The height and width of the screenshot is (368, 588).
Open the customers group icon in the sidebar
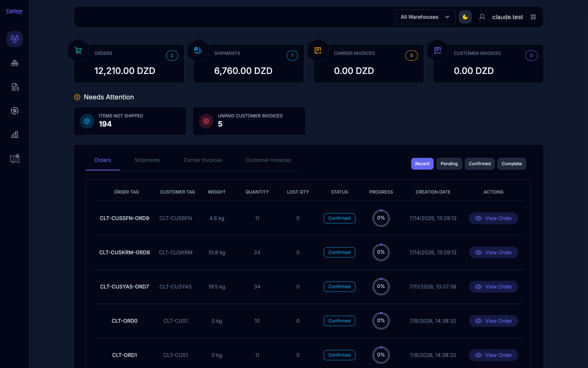15,39
